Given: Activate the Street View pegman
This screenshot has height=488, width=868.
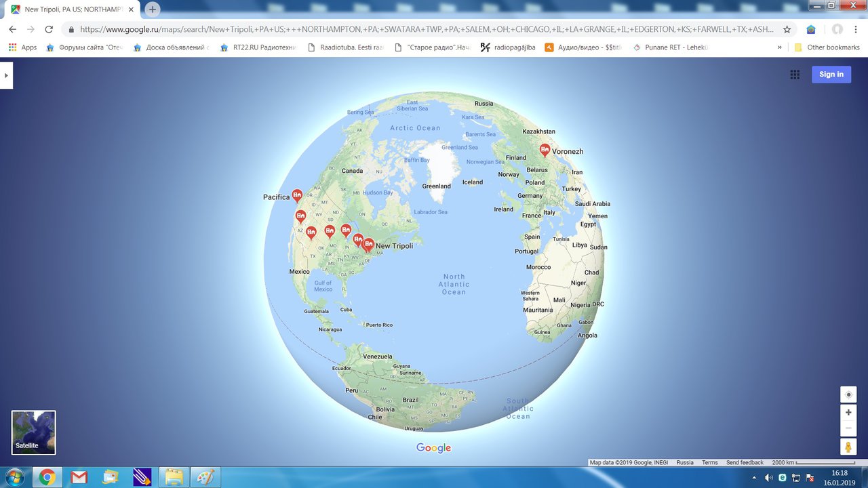Looking at the screenshot, I should (x=848, y=447).
